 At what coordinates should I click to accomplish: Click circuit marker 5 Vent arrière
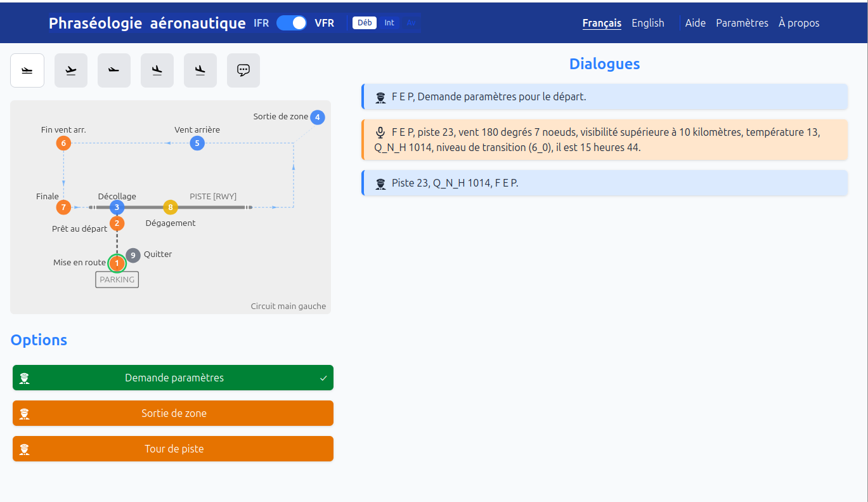(x=197, y=143)
